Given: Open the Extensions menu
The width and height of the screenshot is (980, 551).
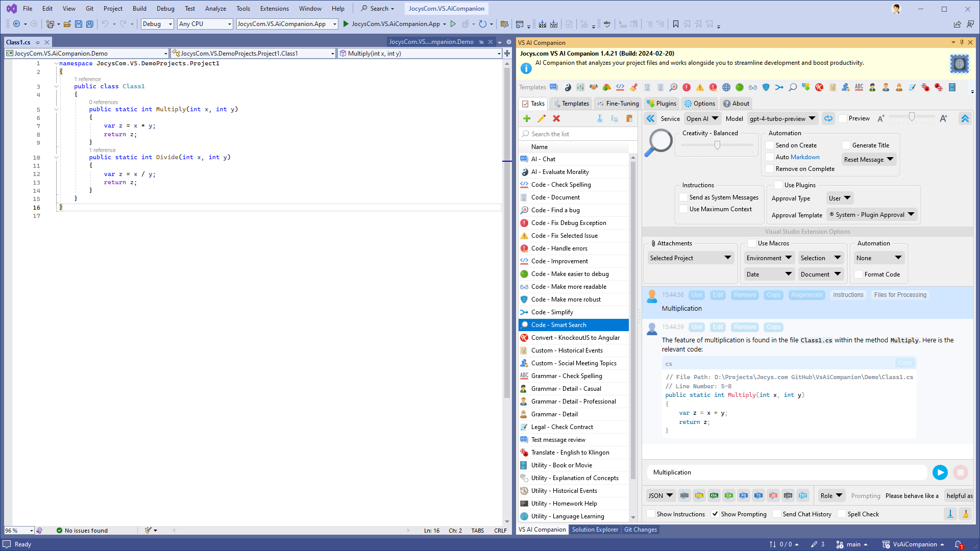Looking at the screenshot, I should click(x=274, y=9).
